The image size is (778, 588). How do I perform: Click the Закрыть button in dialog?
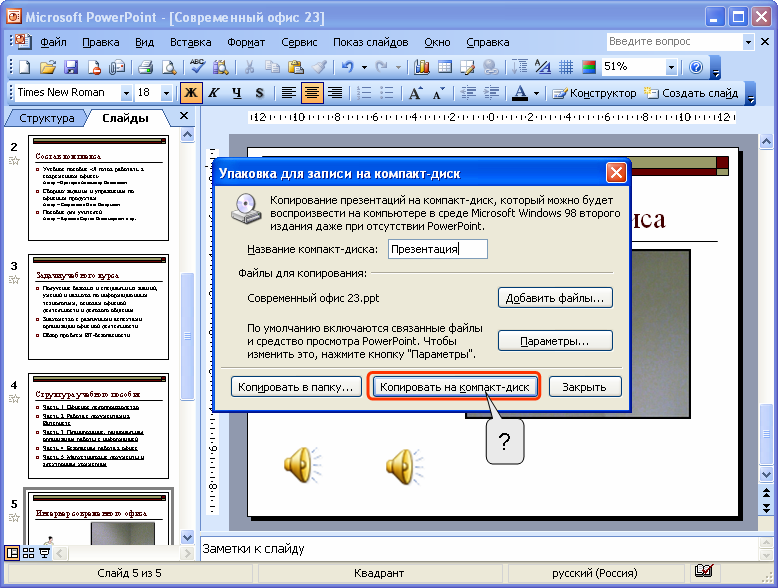pos(584,387)
